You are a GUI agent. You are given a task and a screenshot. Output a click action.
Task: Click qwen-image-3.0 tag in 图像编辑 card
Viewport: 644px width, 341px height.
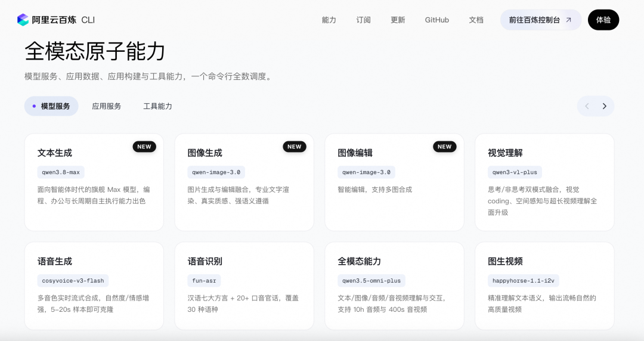click(x=366, y=172)
